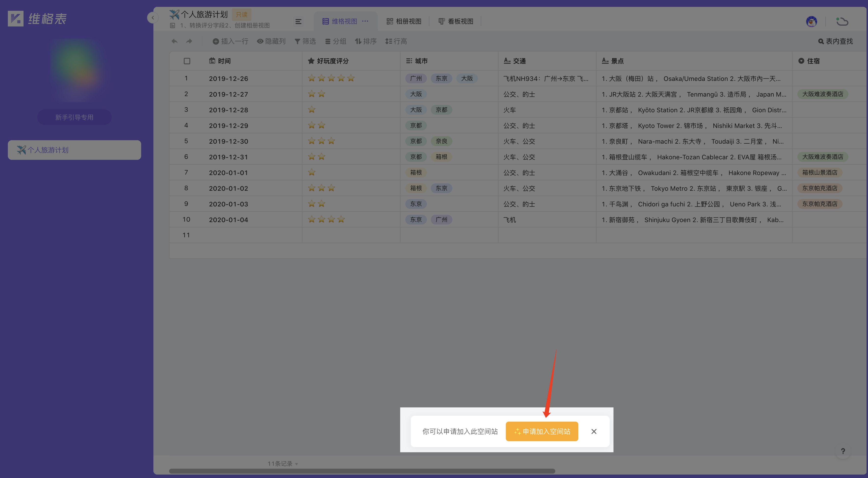Click the 维格表 logo icon

15,19
